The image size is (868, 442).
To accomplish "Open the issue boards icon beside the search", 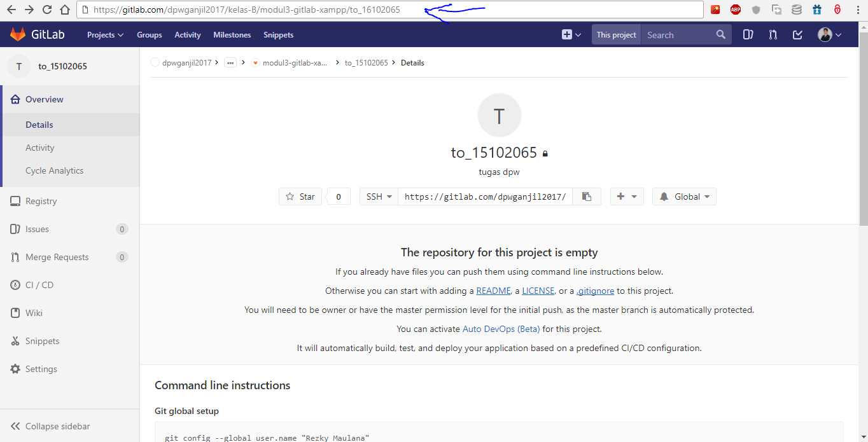I will click(x=748, y=34).
